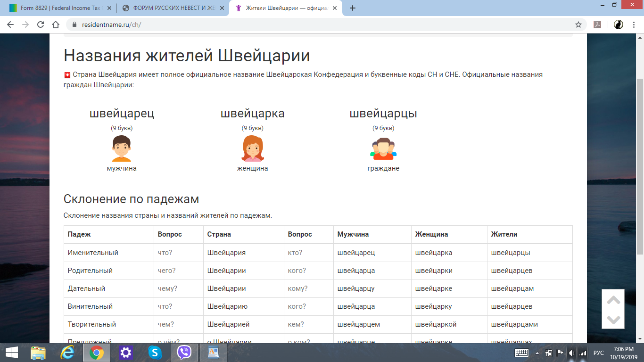Screen dimensions: 644x362
Task: Open the РУС input language selector
Action: [x=598, y=353]
